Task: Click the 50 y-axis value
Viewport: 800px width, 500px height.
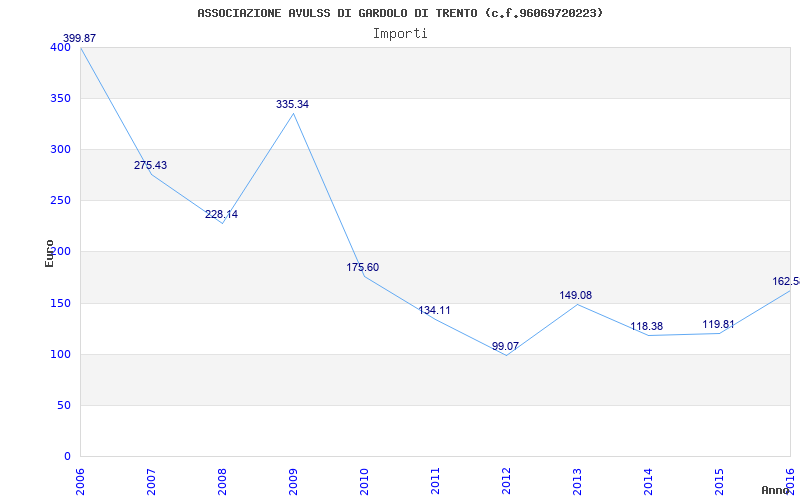Action: point(64,405)
